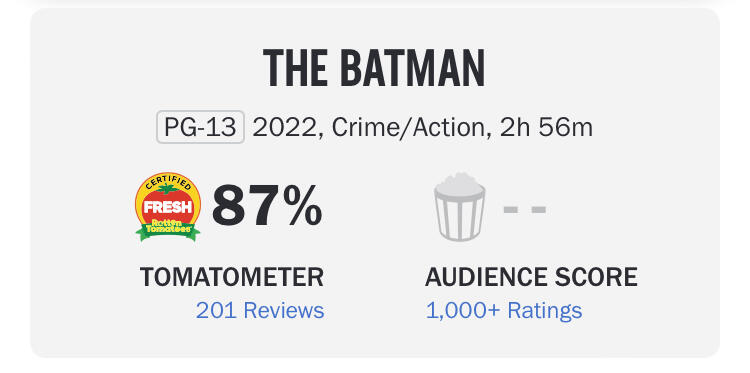Click the white FRESH text inside badge

pos(167,207)
